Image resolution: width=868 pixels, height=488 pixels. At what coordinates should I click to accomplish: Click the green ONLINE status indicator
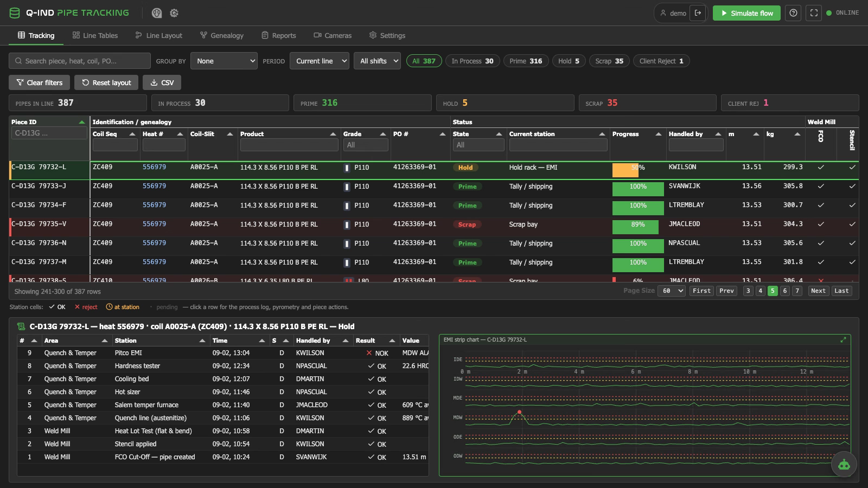tap(843, 13)
